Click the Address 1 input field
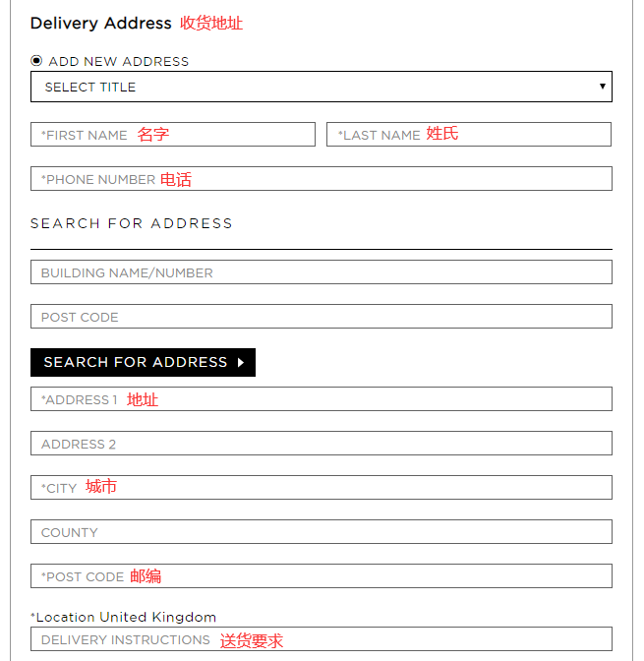Screen dimensions: 644x661 [x=321, y=399]
